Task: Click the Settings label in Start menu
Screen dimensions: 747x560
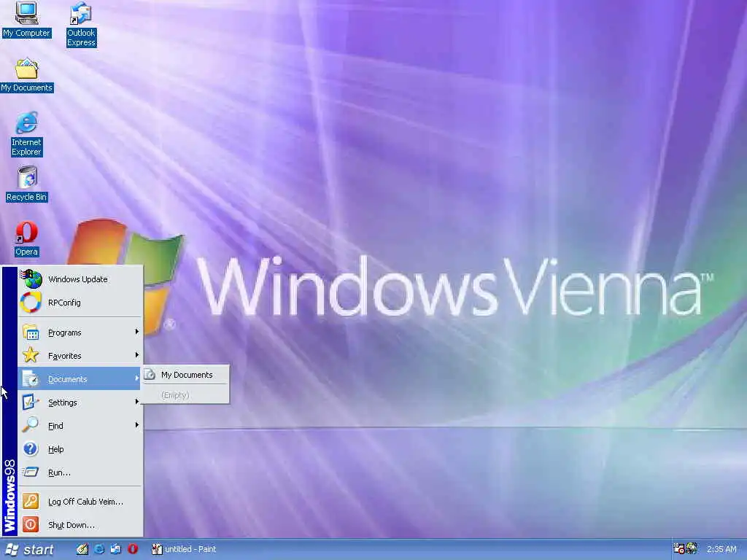Action: tap(63, 402)
